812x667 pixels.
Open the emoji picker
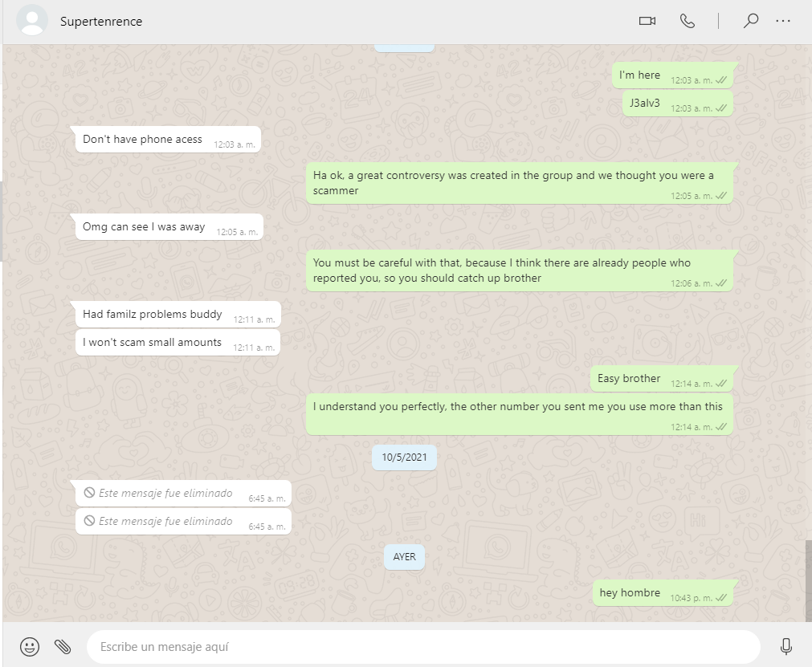(x=30, y=647)
